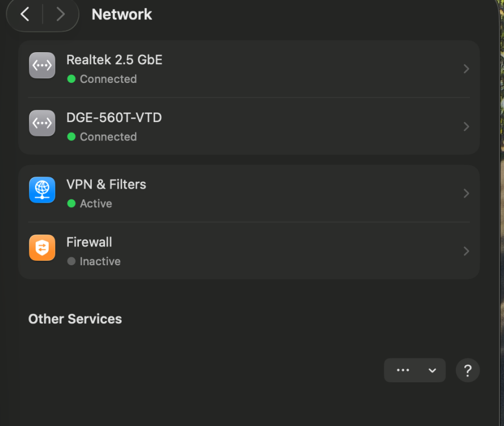504x426 pixels.
Task: Click the Active status under VPN & Filters
Action: [96, 203]
